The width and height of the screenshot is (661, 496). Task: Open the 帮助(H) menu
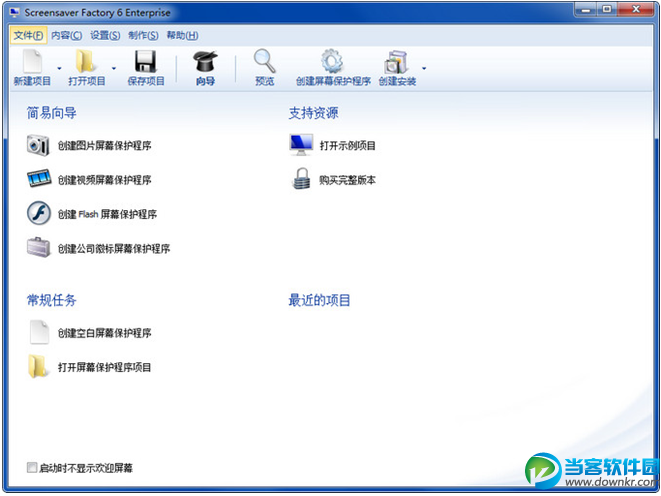pyautogui.click(x=182, y=35)
